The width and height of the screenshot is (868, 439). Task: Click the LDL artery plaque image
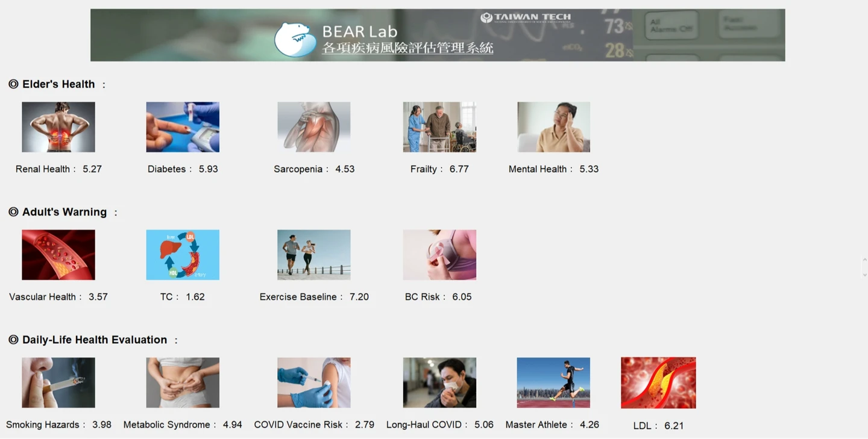(x=658, y=383)
